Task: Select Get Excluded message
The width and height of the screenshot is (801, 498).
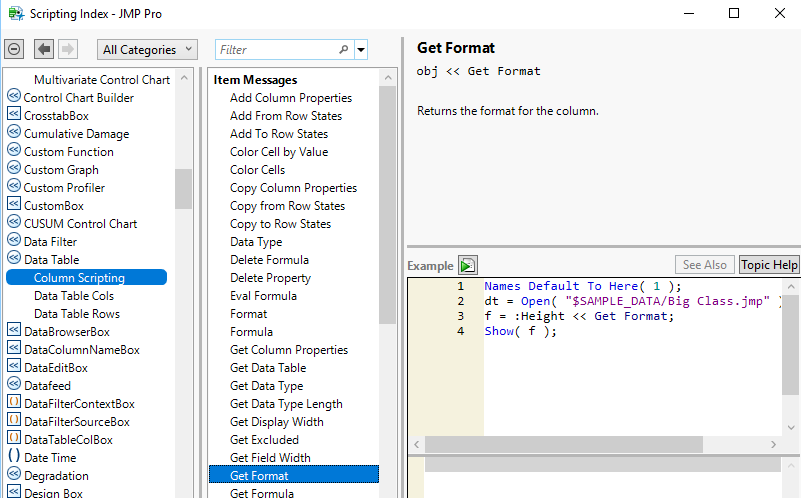Action: (x=264, y=440)
